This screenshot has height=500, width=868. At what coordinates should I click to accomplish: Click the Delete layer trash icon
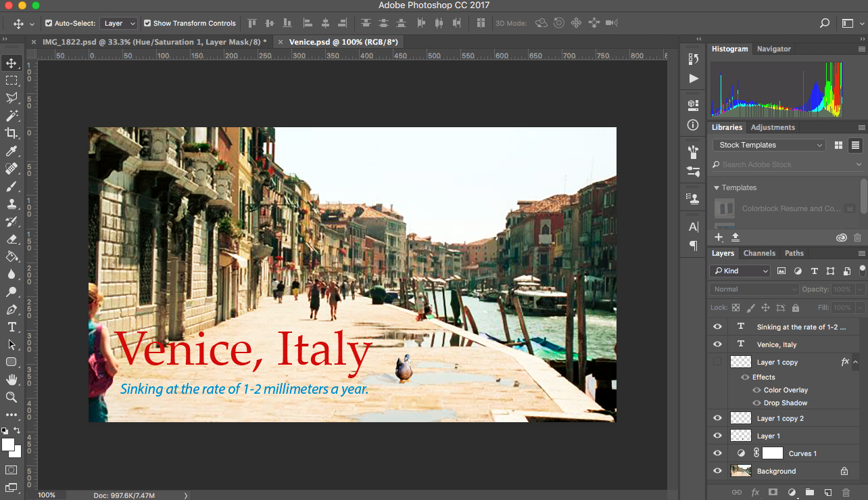(845, 493)
